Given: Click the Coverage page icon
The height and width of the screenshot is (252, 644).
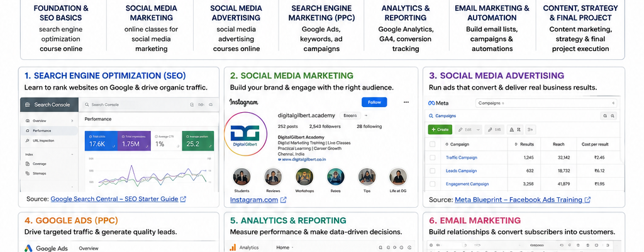Looking at the screenshot, I should [28, 164].
